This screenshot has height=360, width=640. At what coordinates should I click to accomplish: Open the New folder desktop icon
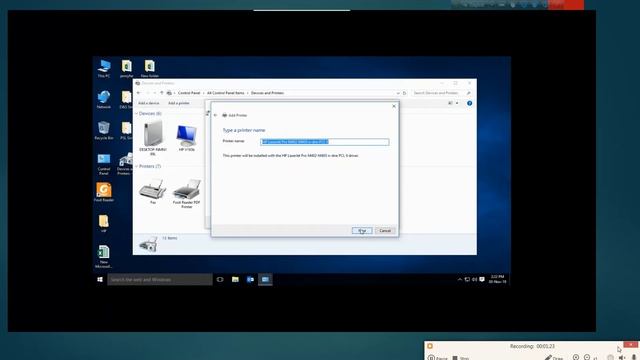tap(150, 68)
